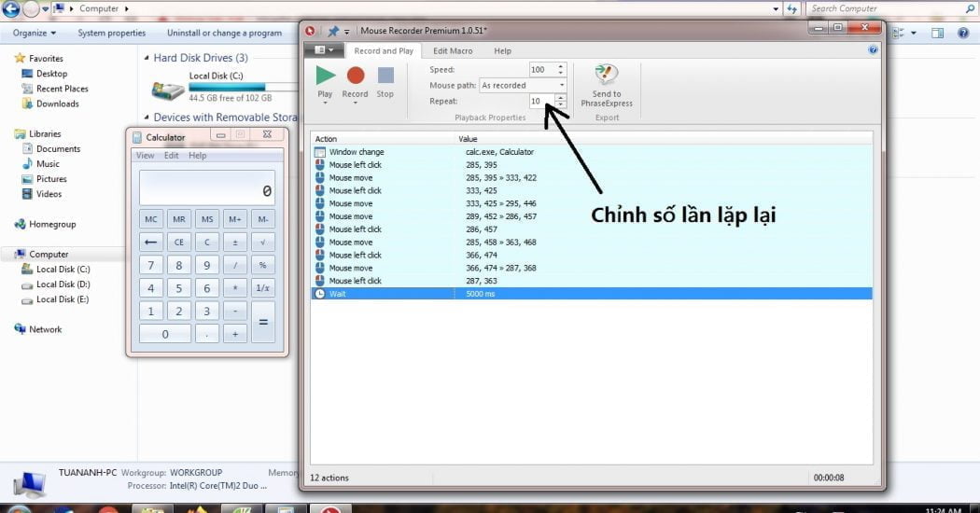Open Calculator Help menu
The image size is (980, 513).
(198, 156)
